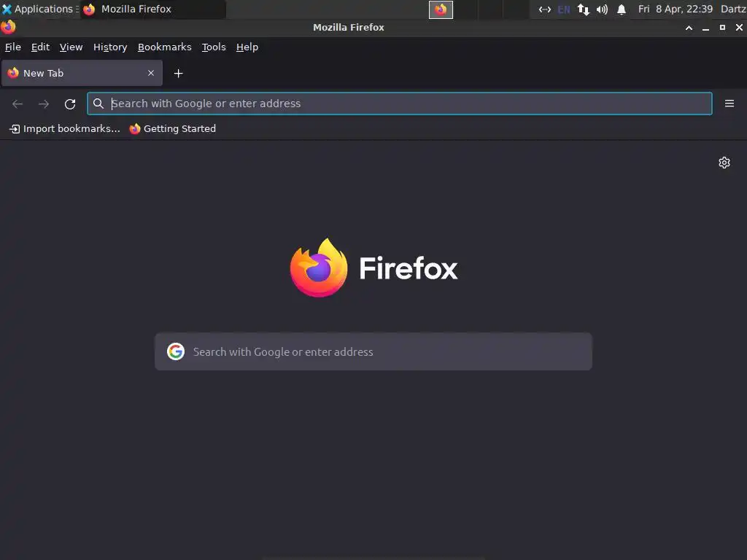The width and height of the screenshot is (747, 560).
Task: Open the notifications bell icon
Action: tap(622, 9)
